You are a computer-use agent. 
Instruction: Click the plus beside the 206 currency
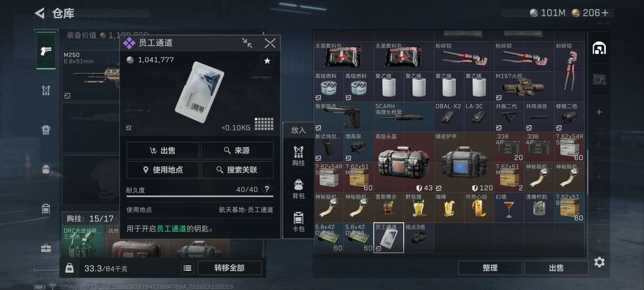(605, 13)
